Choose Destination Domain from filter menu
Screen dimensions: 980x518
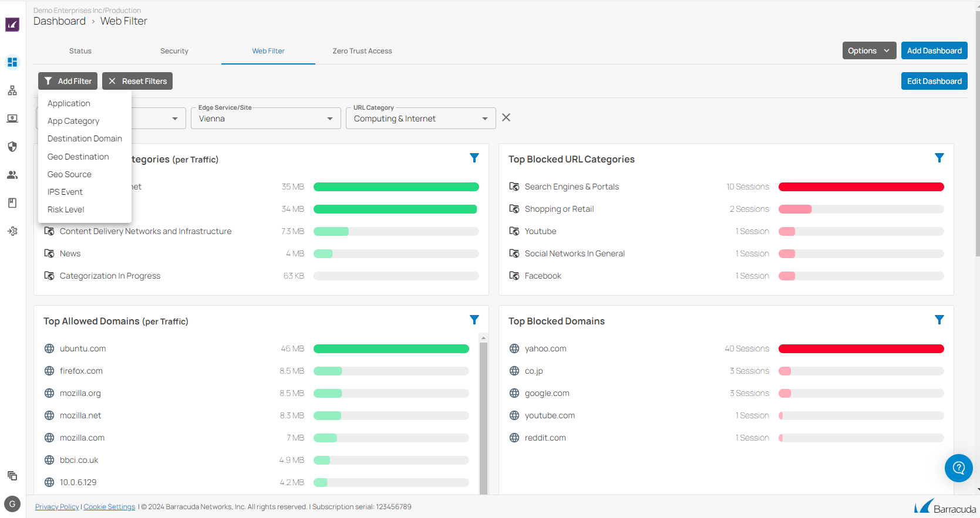click(85, 138)
